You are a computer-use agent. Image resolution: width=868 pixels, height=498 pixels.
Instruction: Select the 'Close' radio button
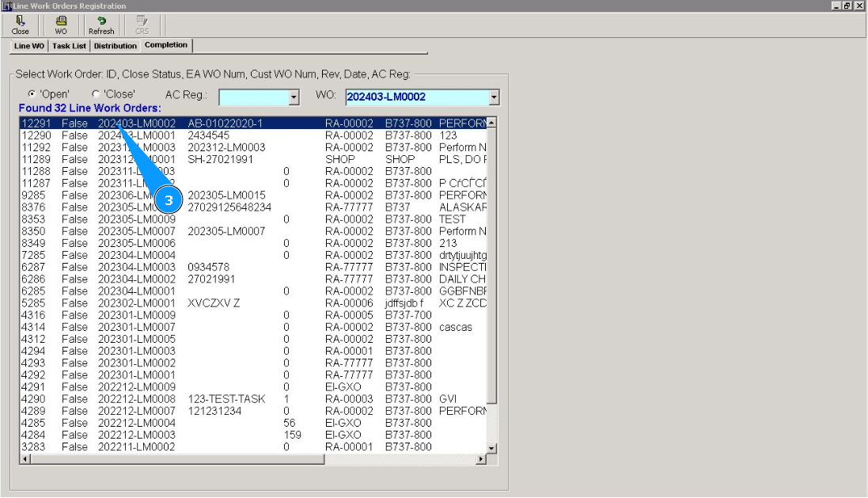tap(96, 94)
